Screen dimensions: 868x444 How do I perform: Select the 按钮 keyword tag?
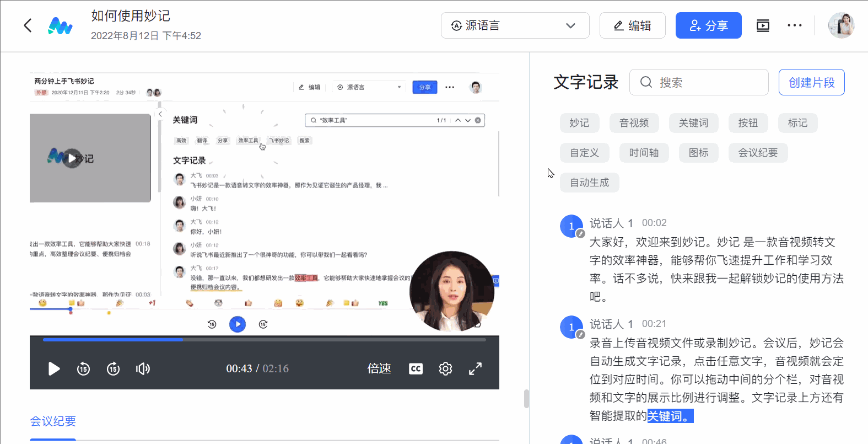(748, 123)
